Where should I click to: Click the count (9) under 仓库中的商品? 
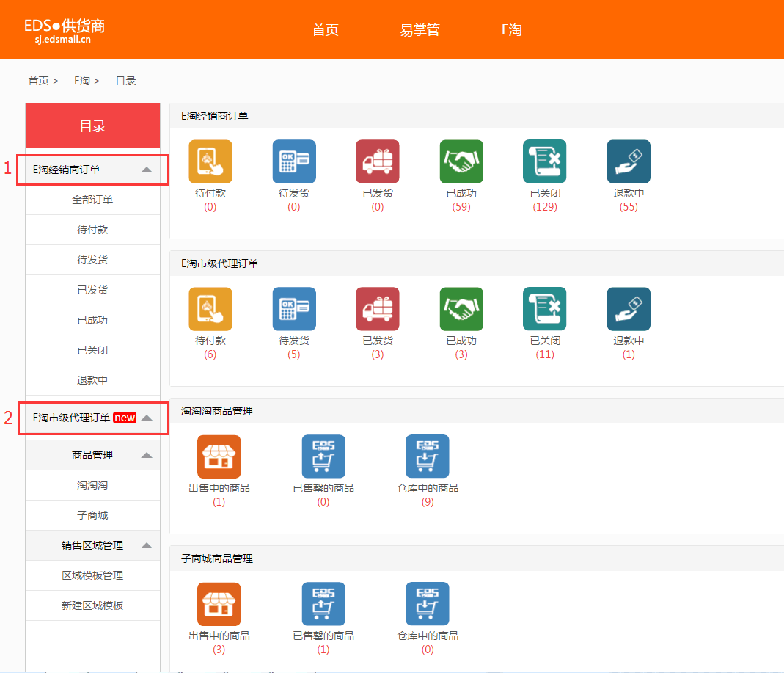coord(428,502)
